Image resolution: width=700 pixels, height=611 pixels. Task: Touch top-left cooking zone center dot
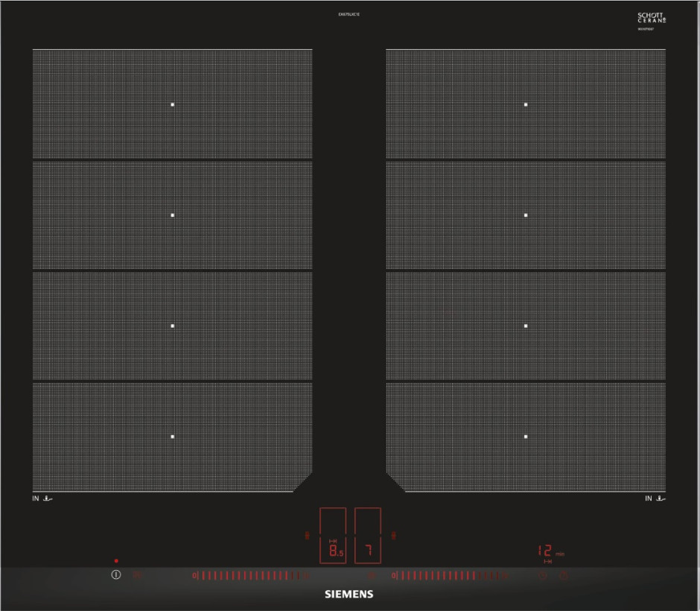(x=172, y=105)
